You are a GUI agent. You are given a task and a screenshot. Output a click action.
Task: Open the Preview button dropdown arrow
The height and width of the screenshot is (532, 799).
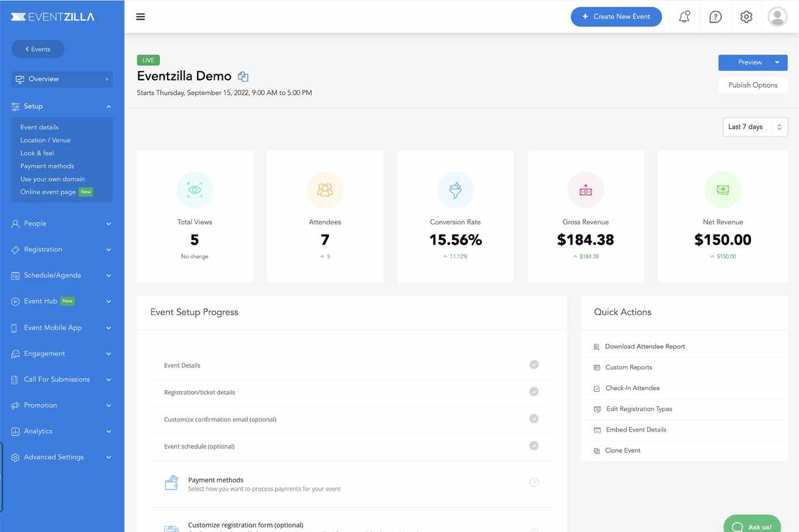click(777, 62)
